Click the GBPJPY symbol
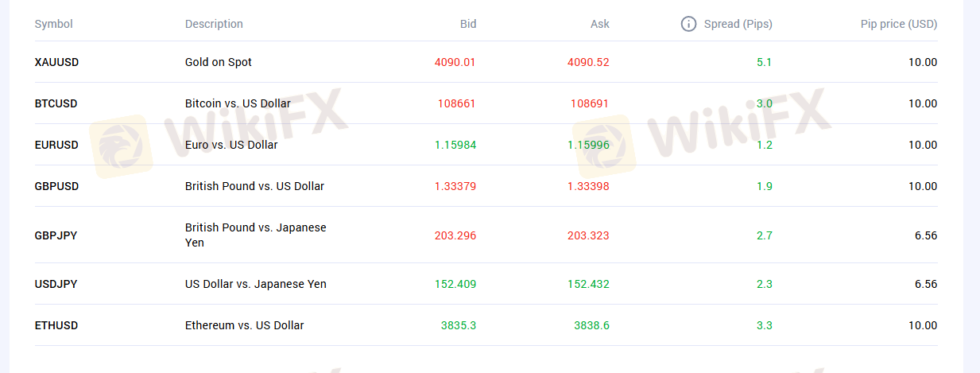This screenshot has height=373, width=980. click(56, 235)
